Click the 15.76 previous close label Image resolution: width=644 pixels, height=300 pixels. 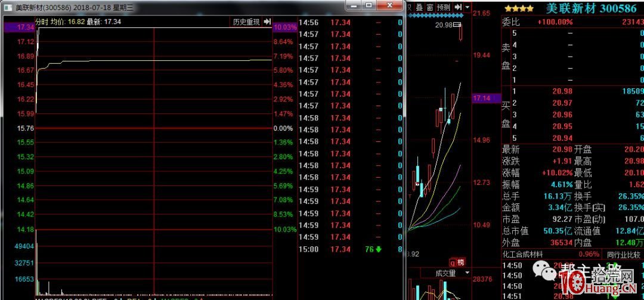coord(25,128)
